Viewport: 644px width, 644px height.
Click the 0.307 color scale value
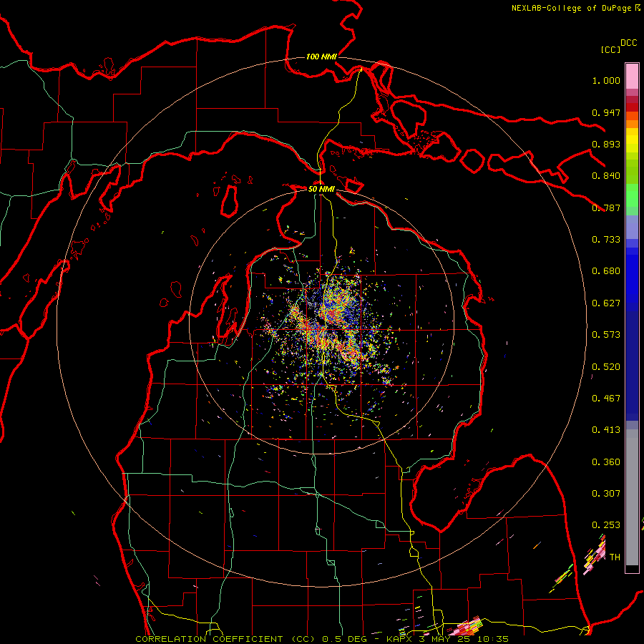click(x=606, y=494)
